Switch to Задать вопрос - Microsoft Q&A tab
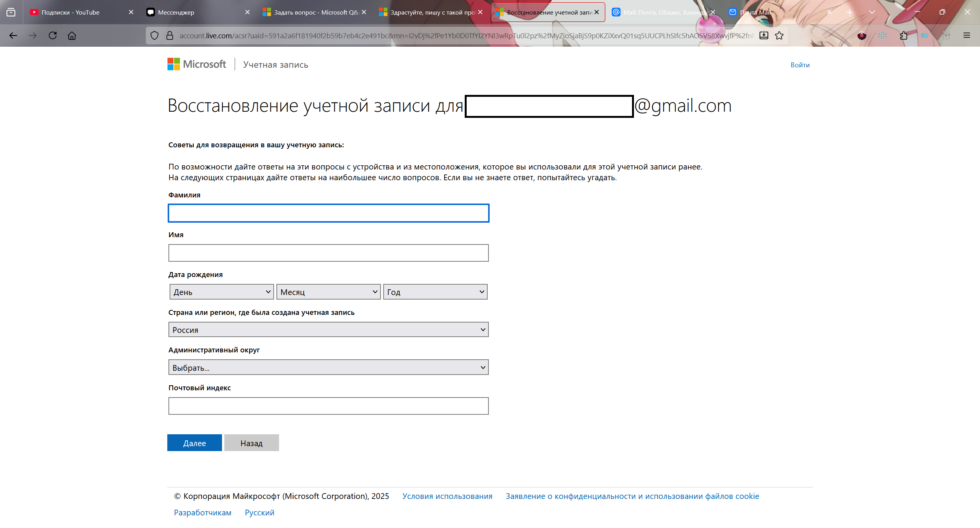 pyautogui.click(x=314, y=12)
